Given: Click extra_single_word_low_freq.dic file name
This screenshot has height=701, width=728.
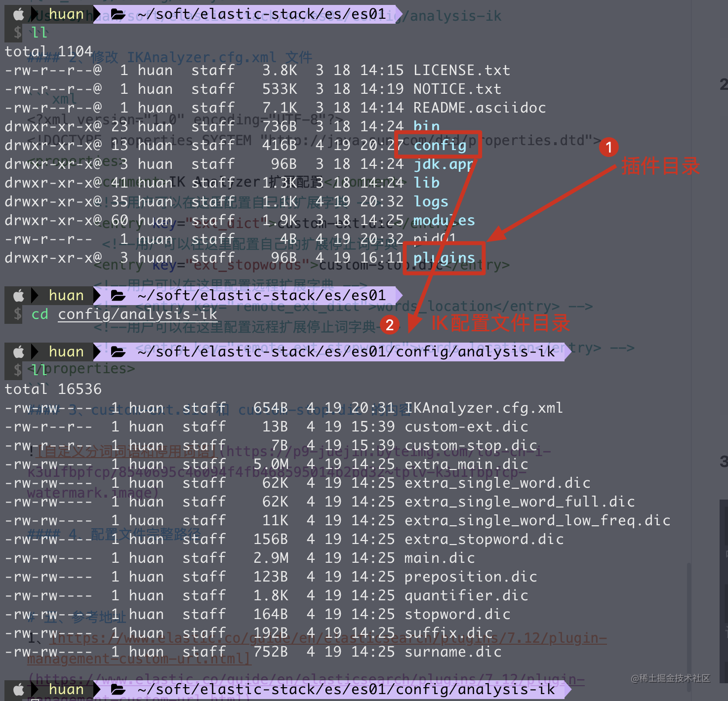Looking at the screenshot, I should (x=537, y=520).
